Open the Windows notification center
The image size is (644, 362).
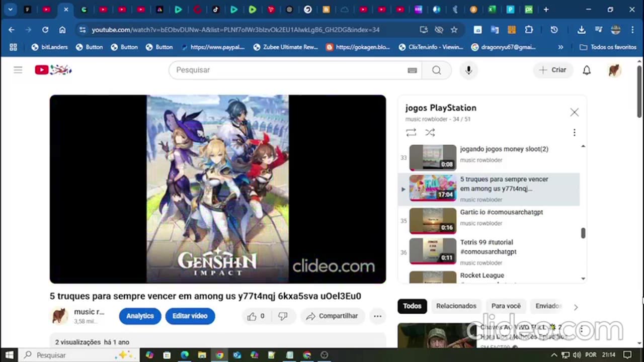(627, 355)
